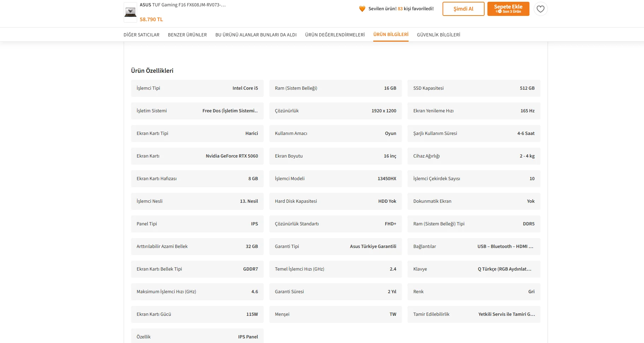Screen dimensions: 644x343
Task: Click the Ürün Özellikleri heading
Action: (x=152, y=71)
